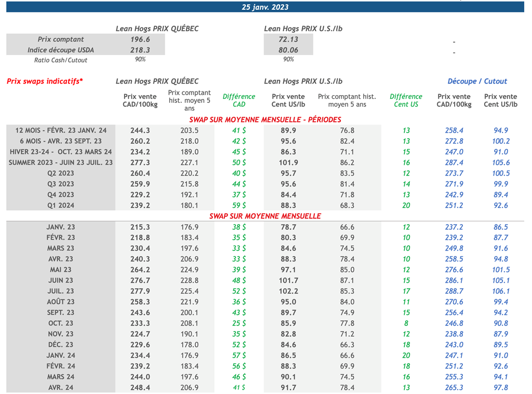
Task: Click the blue "Découpe / Cutout" heading
Action: (477, 81)
